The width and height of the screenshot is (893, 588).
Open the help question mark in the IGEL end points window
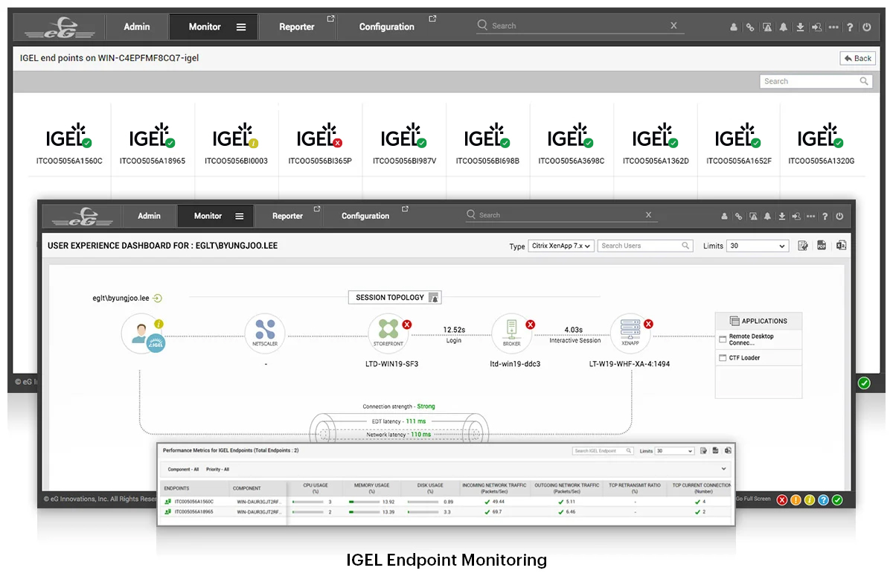point(850,27)
